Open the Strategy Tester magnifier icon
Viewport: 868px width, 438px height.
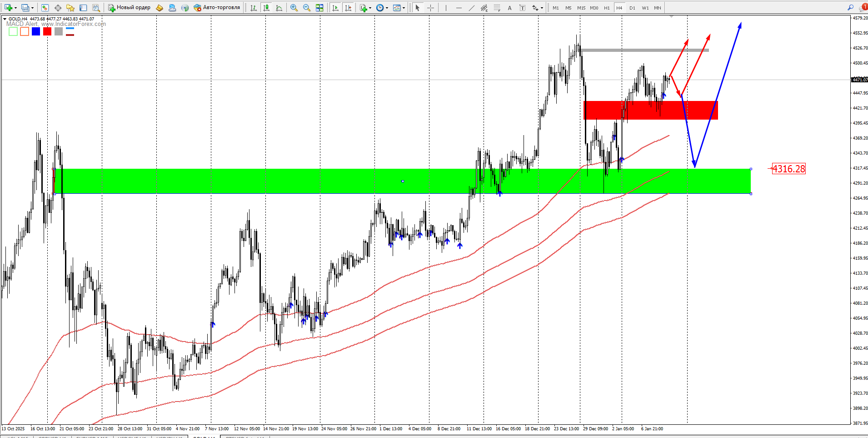(x=96, y=8)
